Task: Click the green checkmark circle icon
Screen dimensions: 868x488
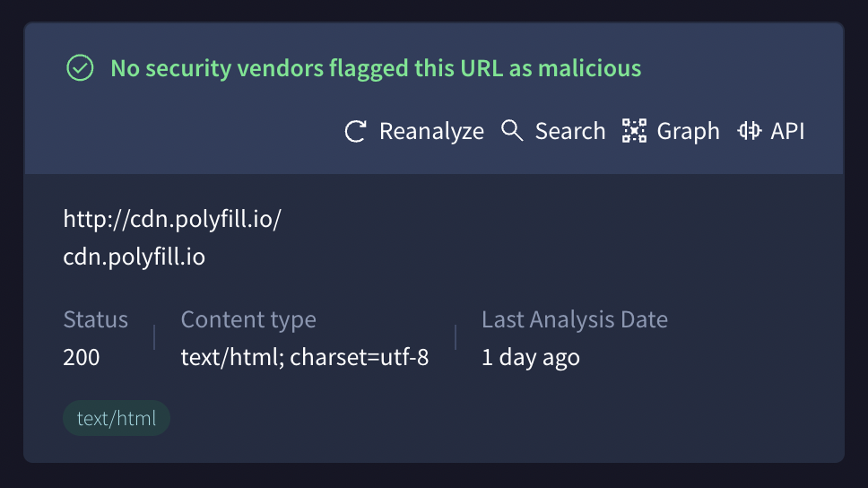Action: point(81,67)
